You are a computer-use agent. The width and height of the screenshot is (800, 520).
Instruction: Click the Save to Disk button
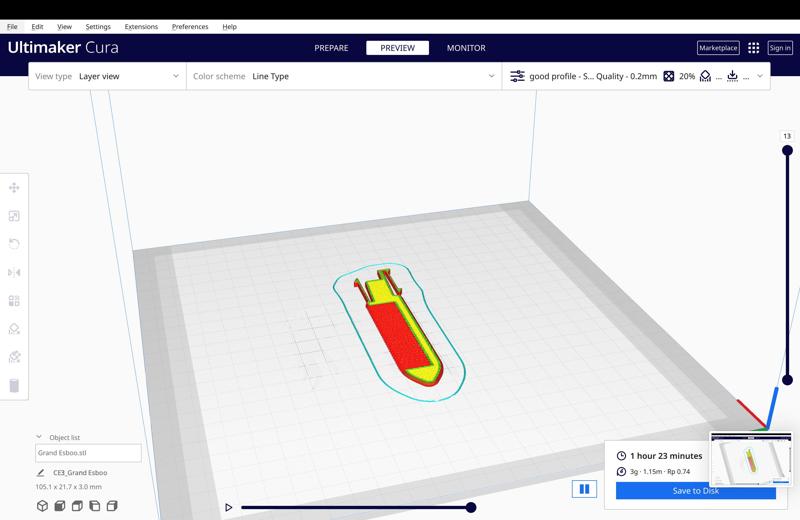click(x=695, y=490)
